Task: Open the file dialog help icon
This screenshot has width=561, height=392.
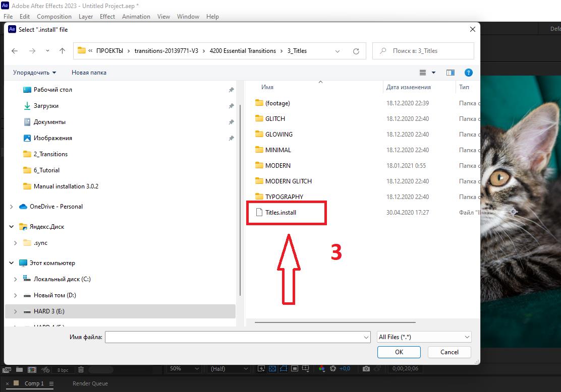Action: pyautogui.click(x=468, y=73)
